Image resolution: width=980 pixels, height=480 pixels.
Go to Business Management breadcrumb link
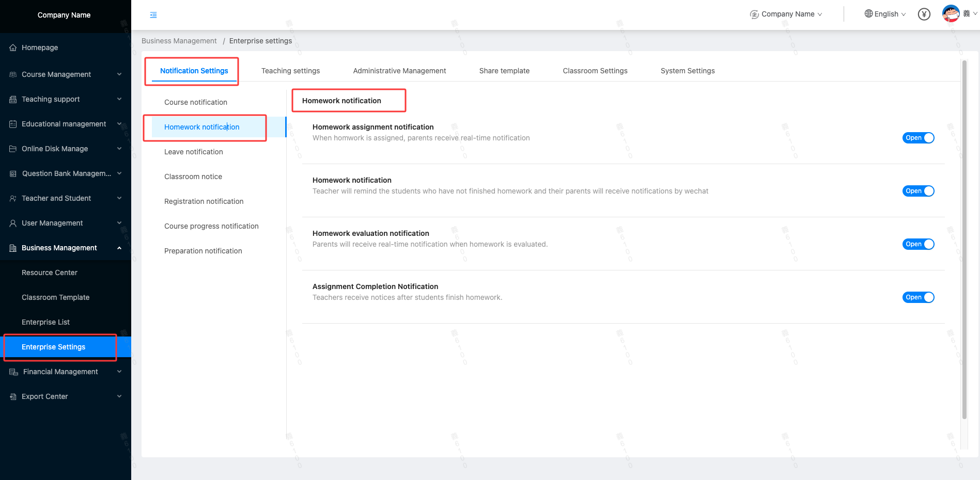pyautogui.click(x=179, y=41)
